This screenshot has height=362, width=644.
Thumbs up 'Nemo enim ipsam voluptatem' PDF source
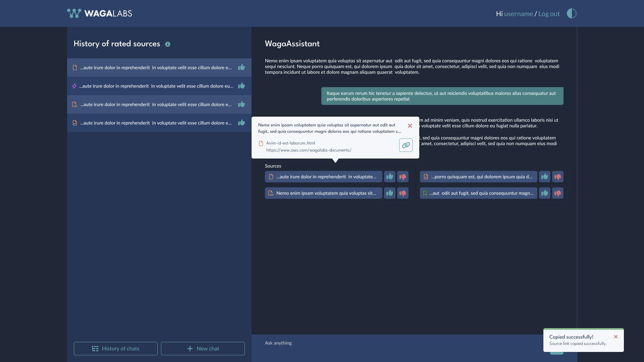389,193
